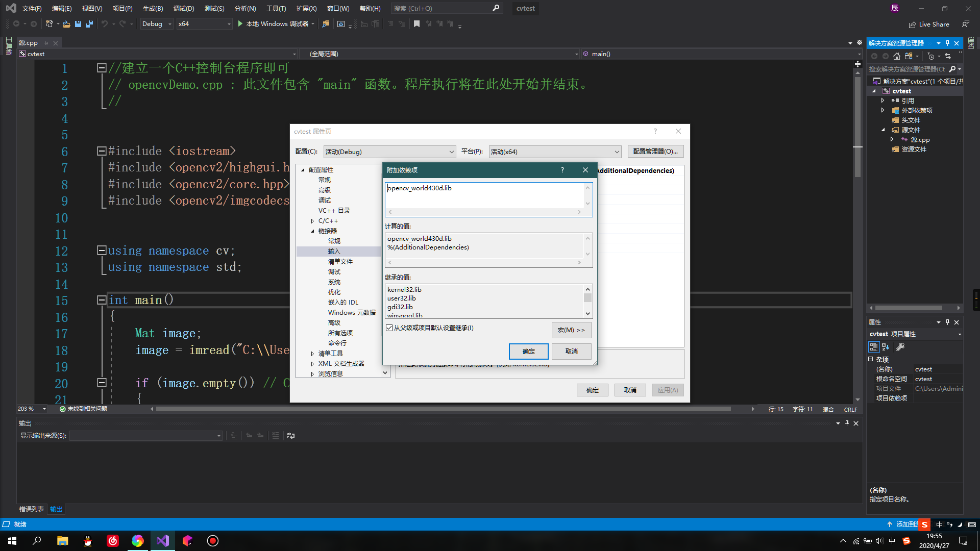Expand the C/C++ tree node
980x551 pixels.
point(312,221)
